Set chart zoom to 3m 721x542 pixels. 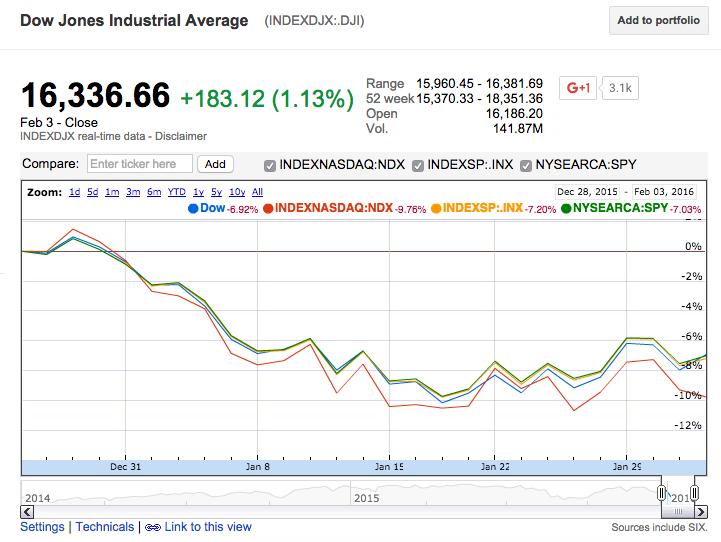point(133,192)
